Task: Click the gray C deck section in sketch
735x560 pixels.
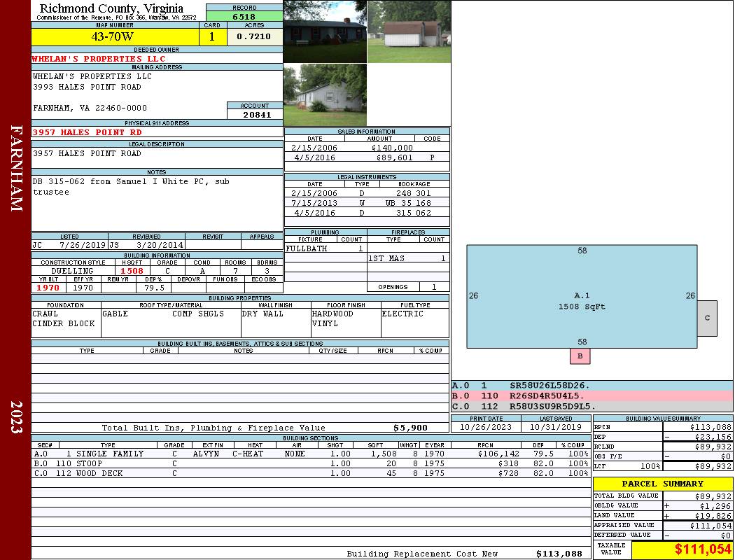Action: pyautogui.click(x=707, y=318)
